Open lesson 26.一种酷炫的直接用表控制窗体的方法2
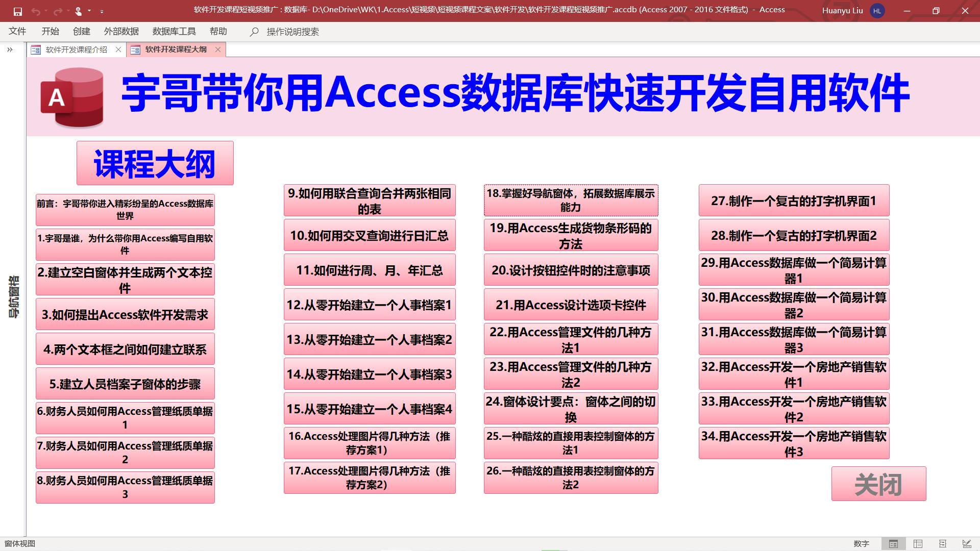 click(571, 478)
